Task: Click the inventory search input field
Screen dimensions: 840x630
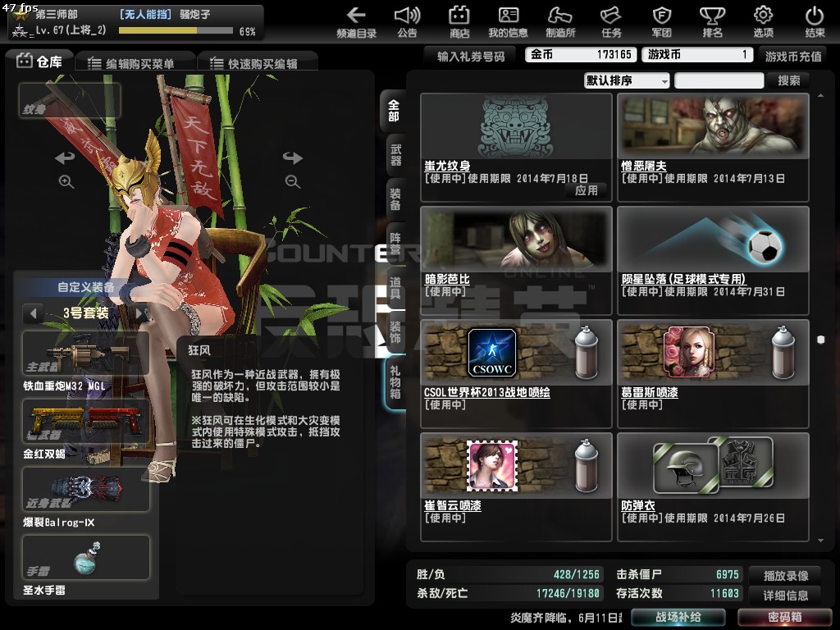Action: click(719, 81)
